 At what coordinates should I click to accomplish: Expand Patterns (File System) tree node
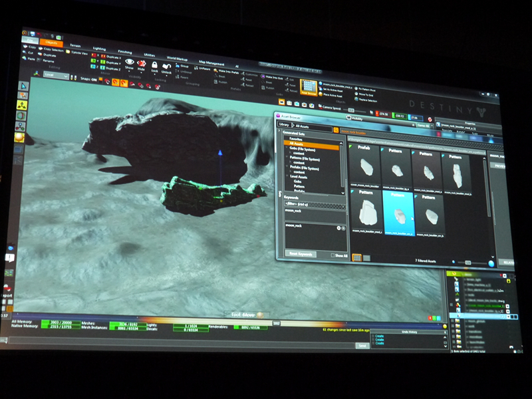(287, 158)
